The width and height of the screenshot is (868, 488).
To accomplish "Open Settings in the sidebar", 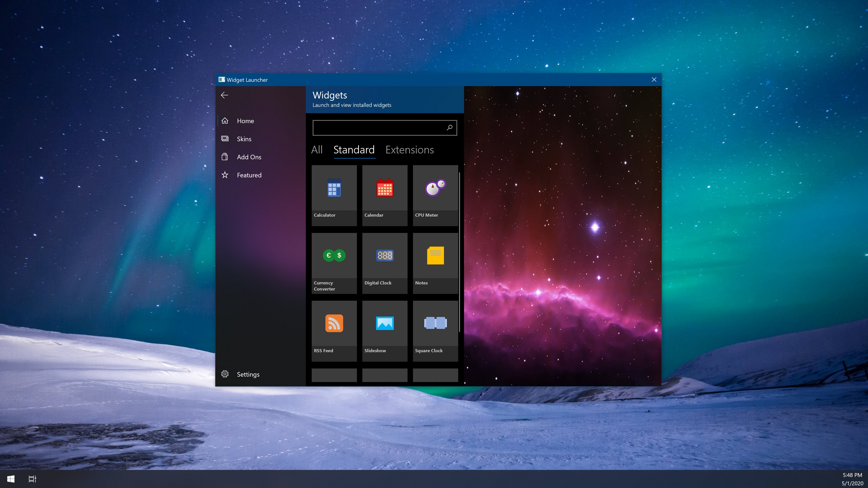I will (x=248, y=375).
